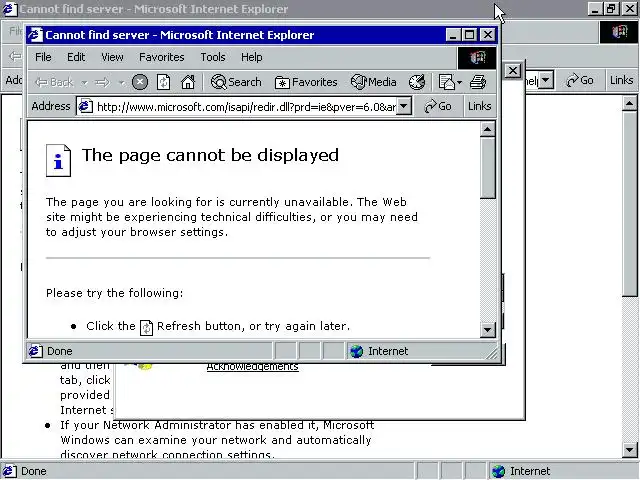Open the Edit menu
The width and height of the screenshot is (640, 480).
[76, 57]
